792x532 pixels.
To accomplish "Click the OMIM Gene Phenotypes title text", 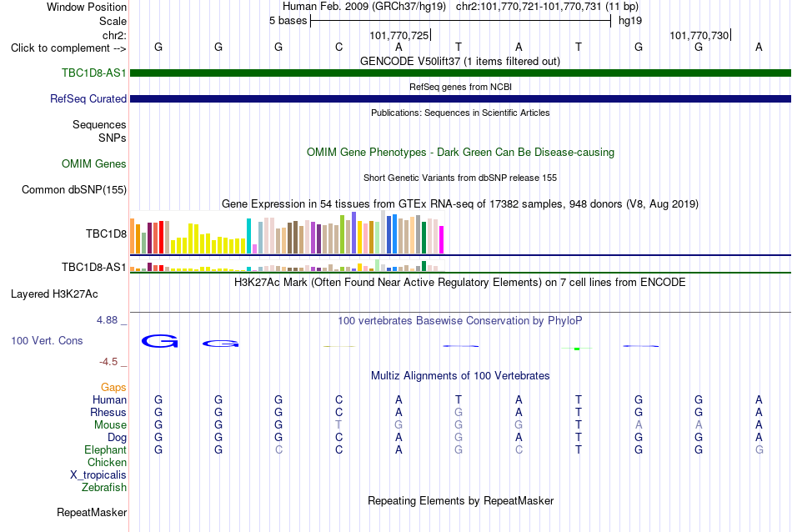I will [461, 152].
